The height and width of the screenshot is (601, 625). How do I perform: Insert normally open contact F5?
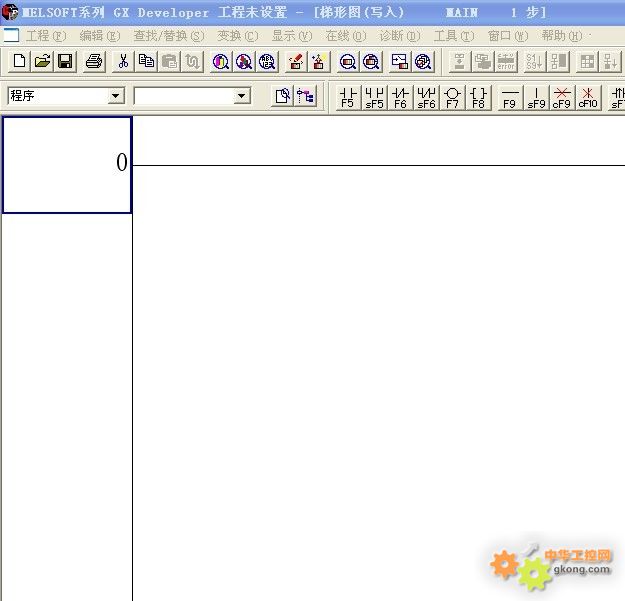[x=348, y=97]
